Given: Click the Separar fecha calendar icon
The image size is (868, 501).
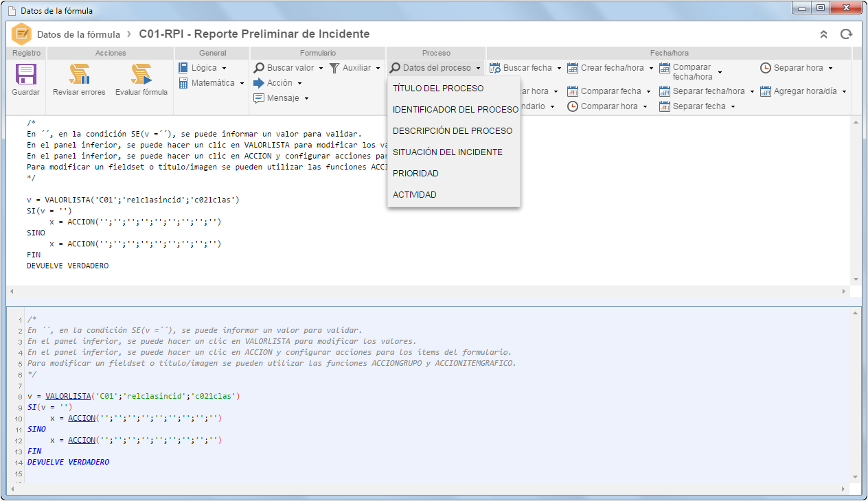Looking at the screenshot, I should (665, 106).
